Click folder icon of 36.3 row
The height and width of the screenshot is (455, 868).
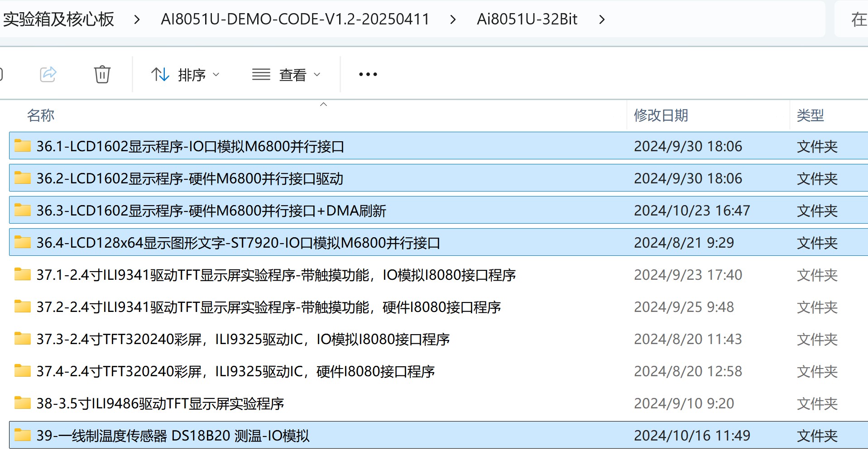(23, 210)
